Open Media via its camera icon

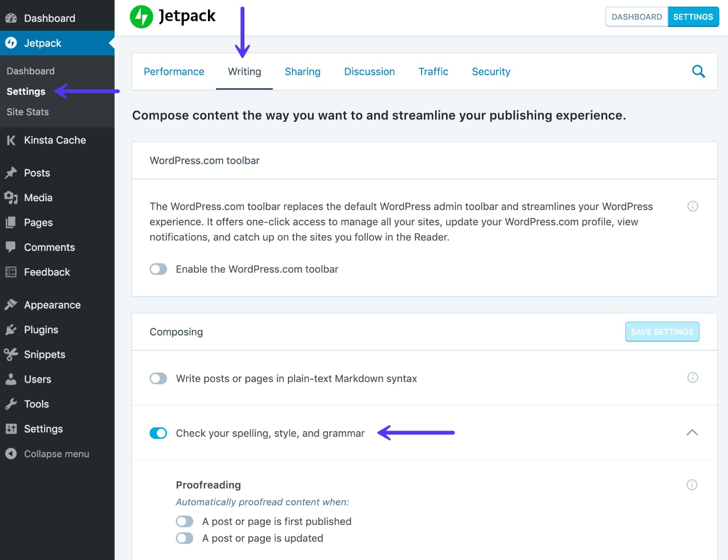(11, 197)
